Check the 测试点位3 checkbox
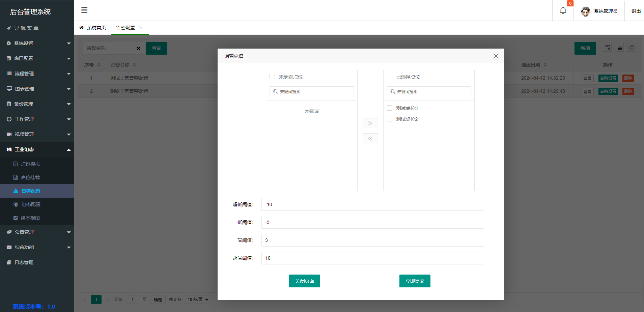The image size is (644, 312). [x=389, y=108]
